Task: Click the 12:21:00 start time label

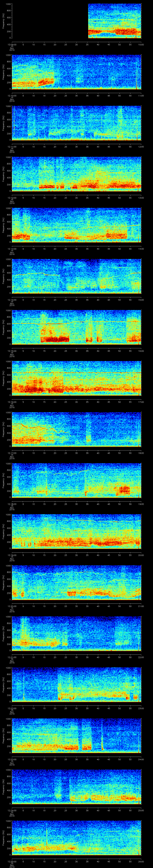Action: pyautogui.click(x=12, y=657)
